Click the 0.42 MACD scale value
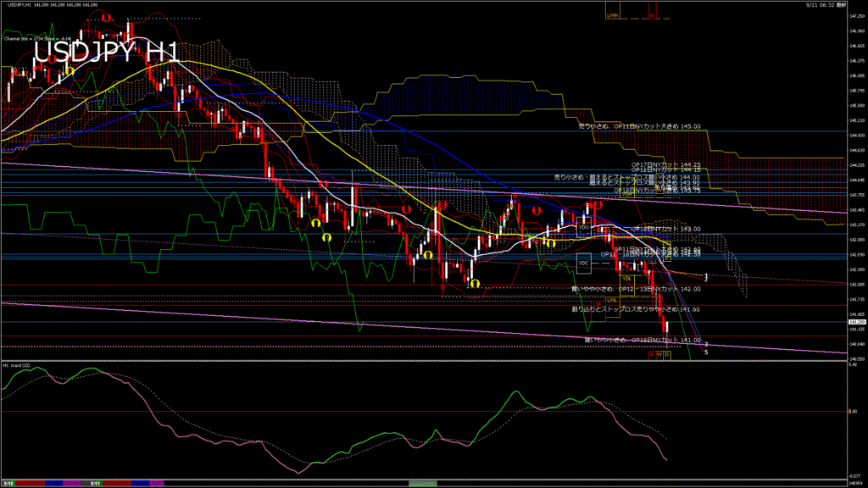 point(853,364)
